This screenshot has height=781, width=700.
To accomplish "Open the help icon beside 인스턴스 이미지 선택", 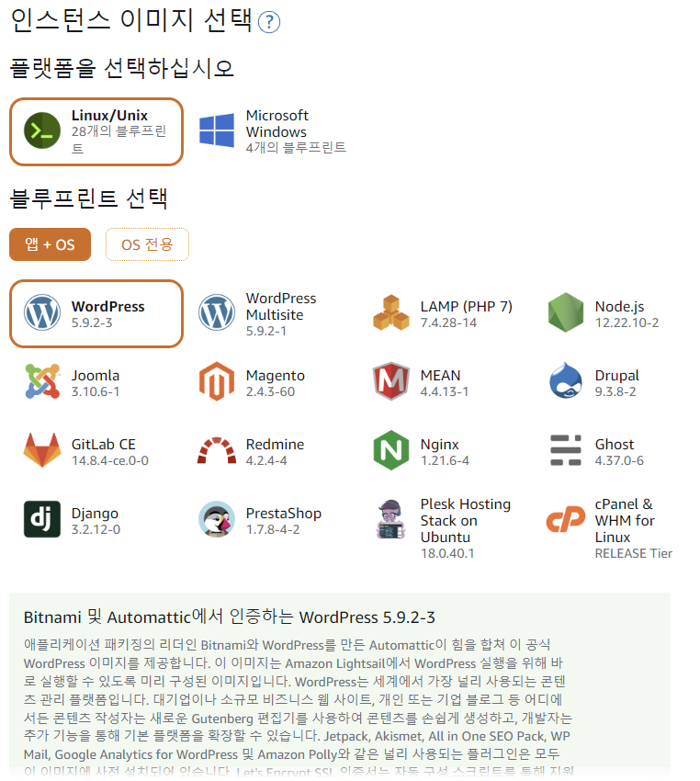I will pos(269,22).
